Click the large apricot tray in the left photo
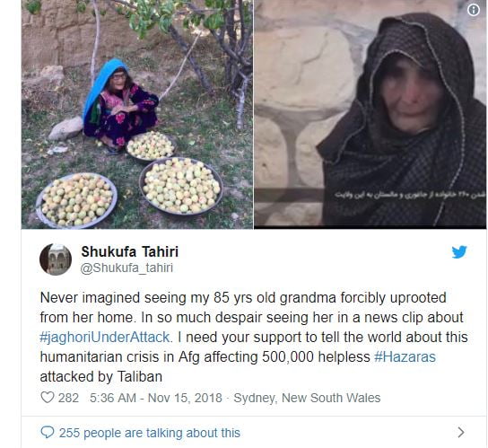The width and height of the screenshot is (488, 448). pyautogui.click(x=181, y=186)
